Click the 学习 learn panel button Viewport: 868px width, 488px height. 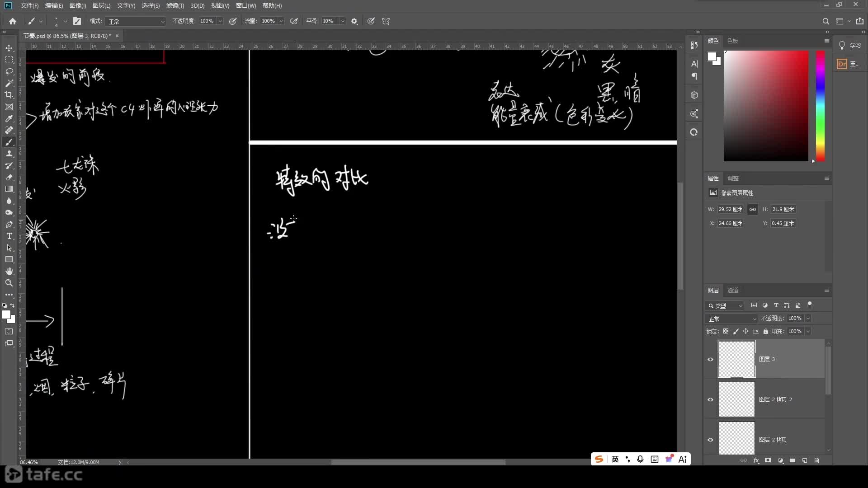(x=850, y=45)
